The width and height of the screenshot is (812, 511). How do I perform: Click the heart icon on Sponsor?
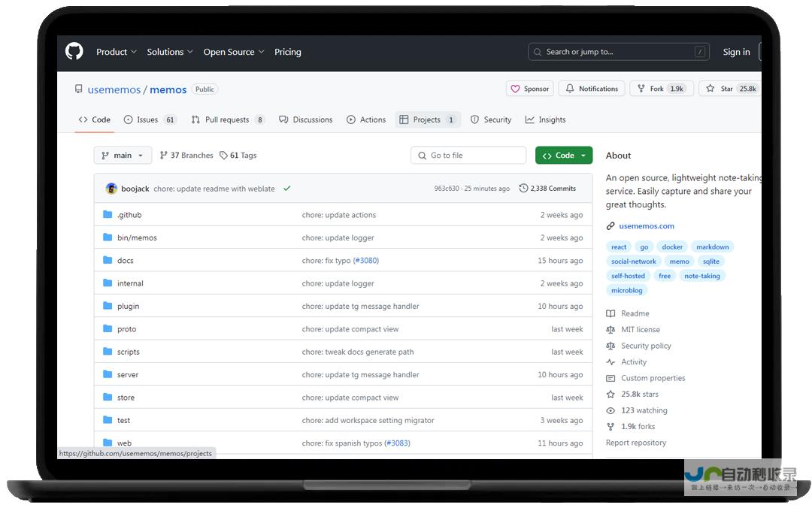coord(515,89)
